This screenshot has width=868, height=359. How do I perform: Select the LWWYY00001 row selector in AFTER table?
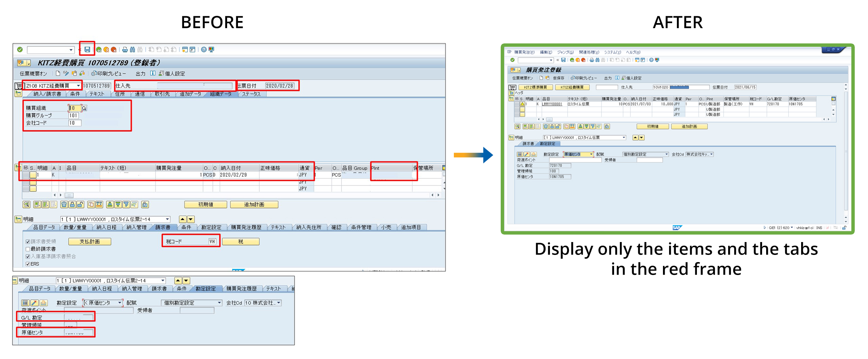(517, 104)
